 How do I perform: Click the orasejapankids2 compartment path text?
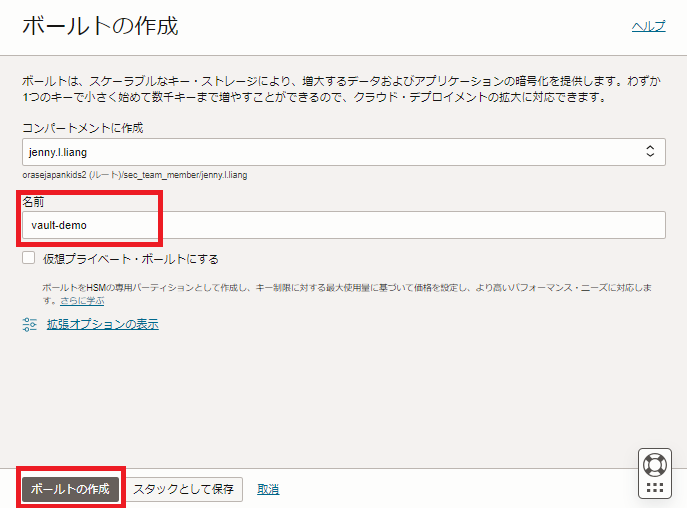134,174
